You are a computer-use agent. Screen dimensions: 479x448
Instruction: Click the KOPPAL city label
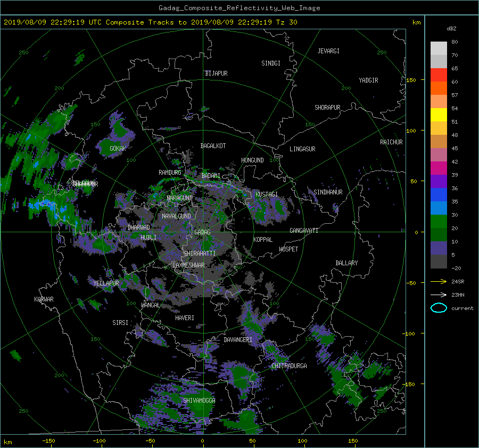coord(263,240)
